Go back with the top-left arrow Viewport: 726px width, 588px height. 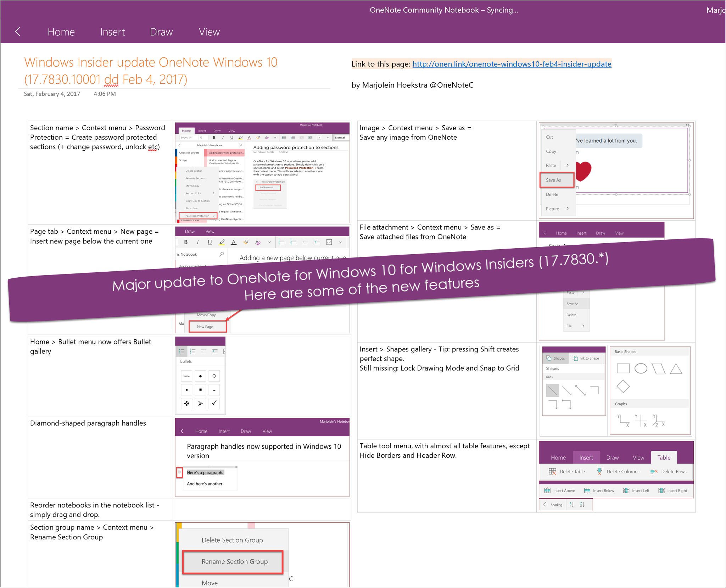click(18, 32)
